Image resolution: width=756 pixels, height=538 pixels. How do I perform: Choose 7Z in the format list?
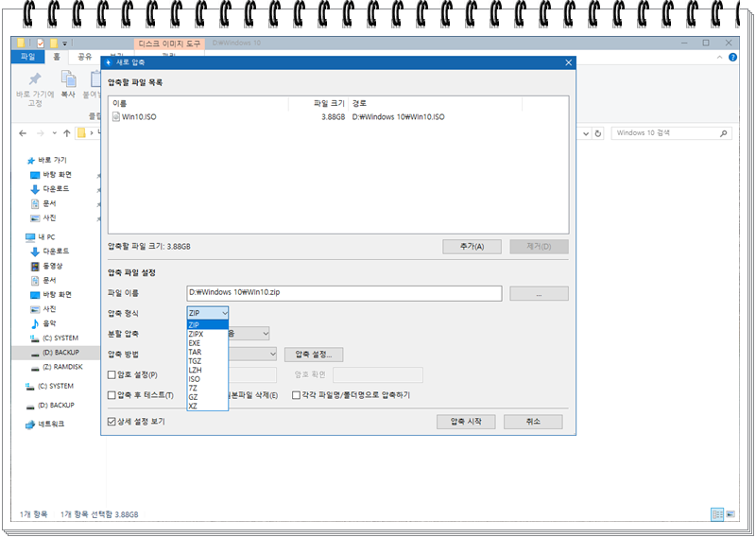207,388
